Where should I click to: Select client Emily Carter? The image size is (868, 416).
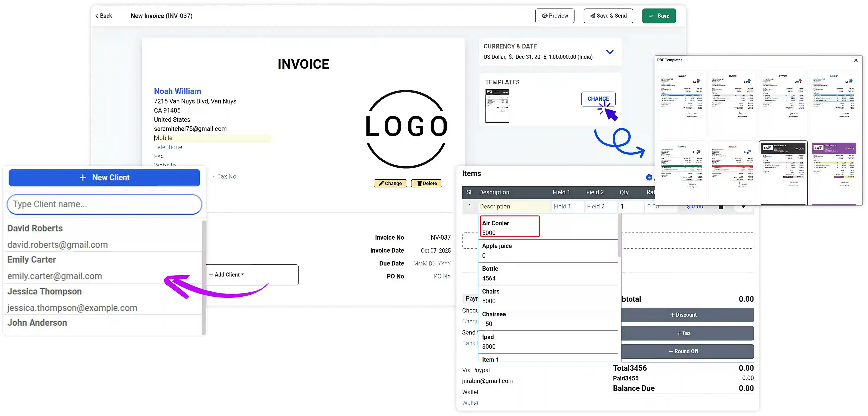tap(102, 268)
